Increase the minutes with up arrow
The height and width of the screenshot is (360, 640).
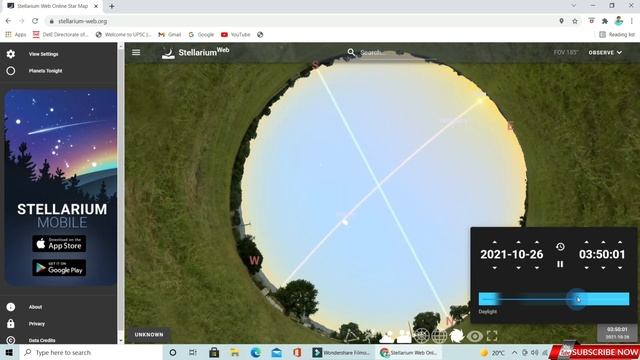tap(603, 242)
